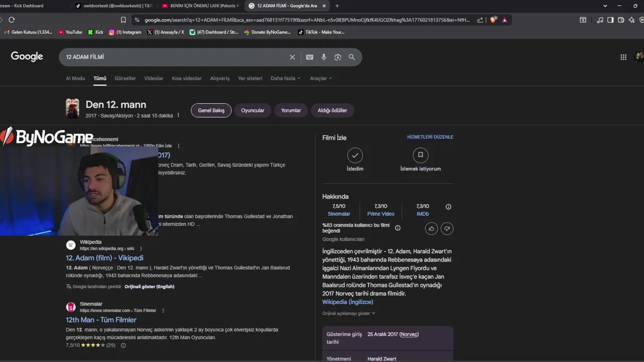Click Orijinali göster (English) link
This screenshot has width=644, height=362.
pos(149,287)
